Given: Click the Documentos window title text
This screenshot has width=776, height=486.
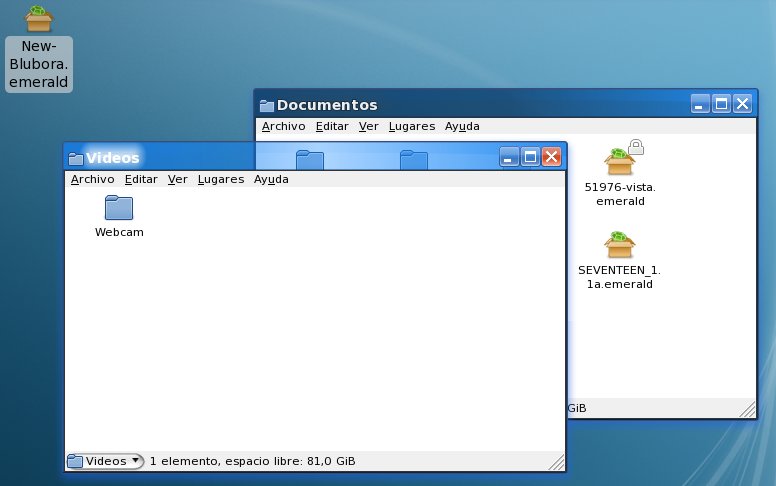Looking at the screenshot, I should click(x=327, y=105).
